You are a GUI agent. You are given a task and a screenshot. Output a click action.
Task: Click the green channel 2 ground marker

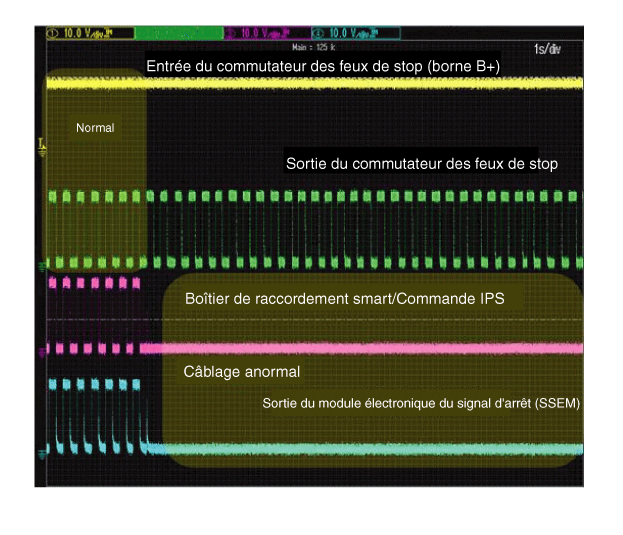click(x=42, y=267)
